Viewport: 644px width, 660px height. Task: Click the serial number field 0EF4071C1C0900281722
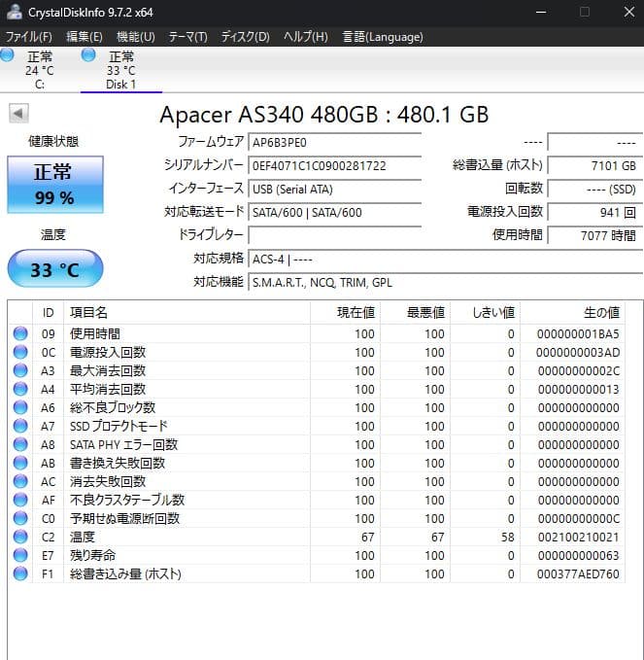[335, 166]
